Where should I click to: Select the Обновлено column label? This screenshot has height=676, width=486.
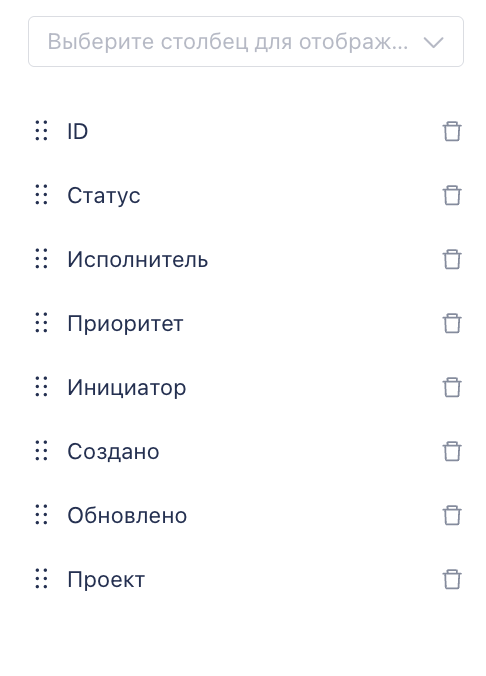click(x=127, y=515)
